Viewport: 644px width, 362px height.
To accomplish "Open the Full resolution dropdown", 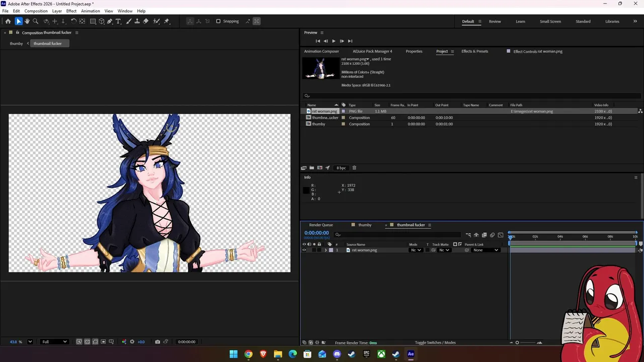I will point(54,342).
